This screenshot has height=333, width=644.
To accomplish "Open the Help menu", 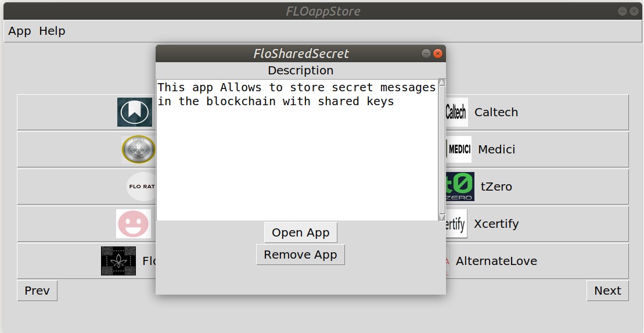I will (x=52, y=31).
